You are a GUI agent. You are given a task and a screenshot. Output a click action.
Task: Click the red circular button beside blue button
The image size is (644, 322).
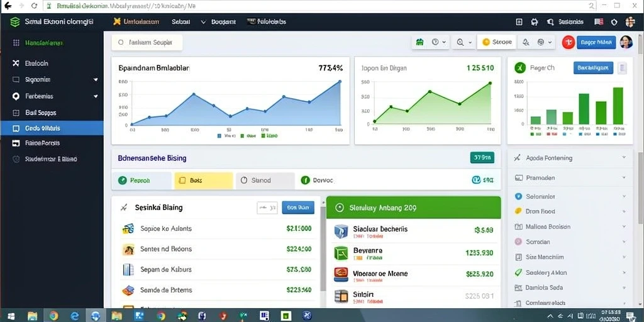point(568,42)
